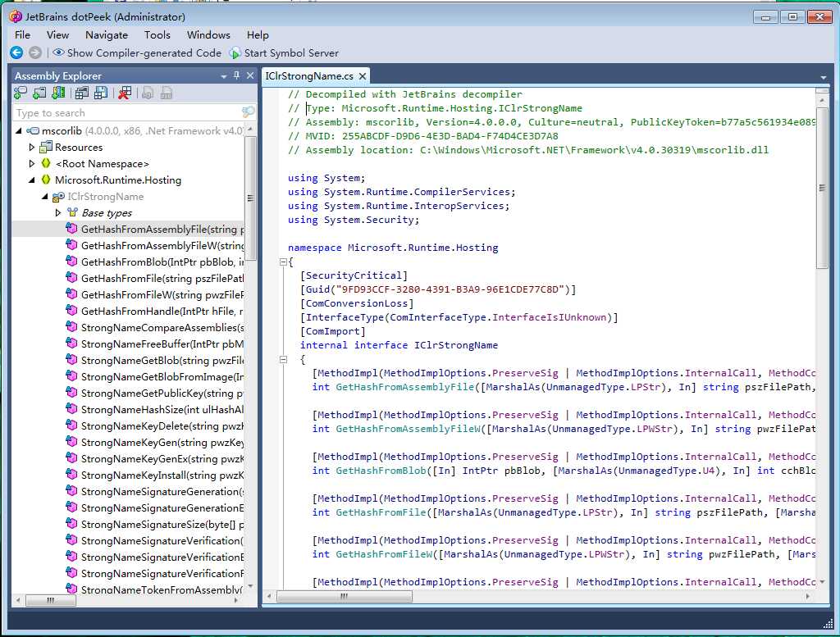Click the Resources folder icon
The width and height of the screenshot is (840, 637).
[x=46, y=147]
